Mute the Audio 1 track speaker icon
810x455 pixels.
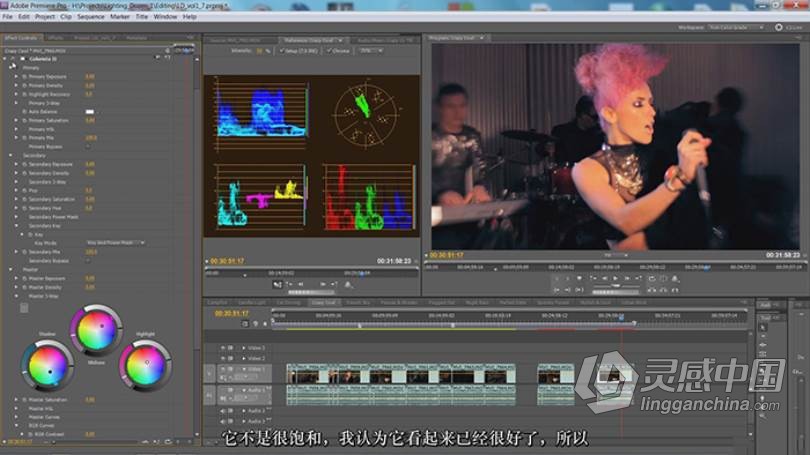point(223,390)
